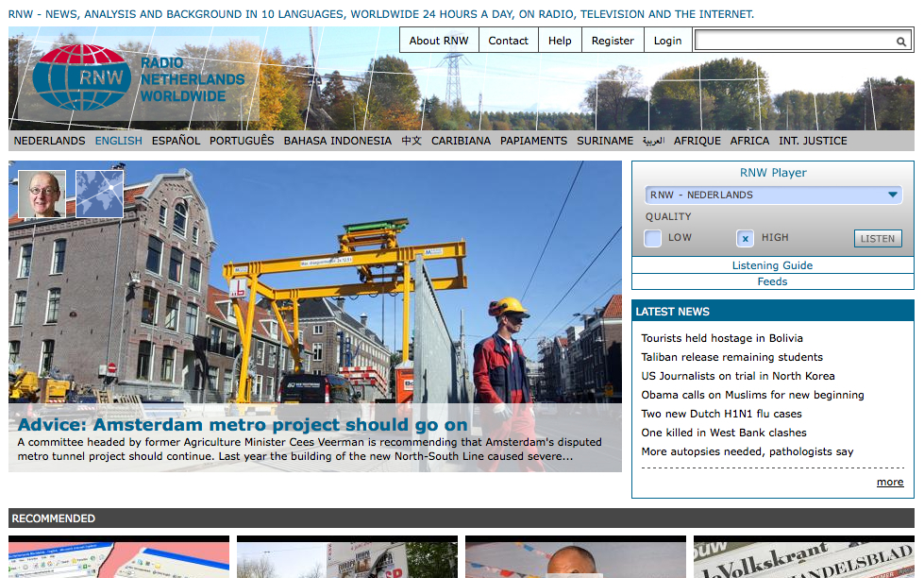Open the Listening Guide

[772, 265]
